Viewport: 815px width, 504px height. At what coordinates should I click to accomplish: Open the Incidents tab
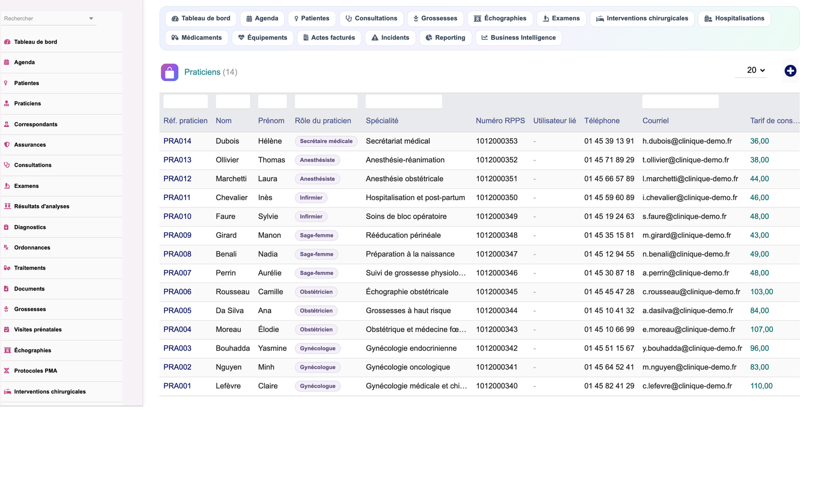point(390,38)
